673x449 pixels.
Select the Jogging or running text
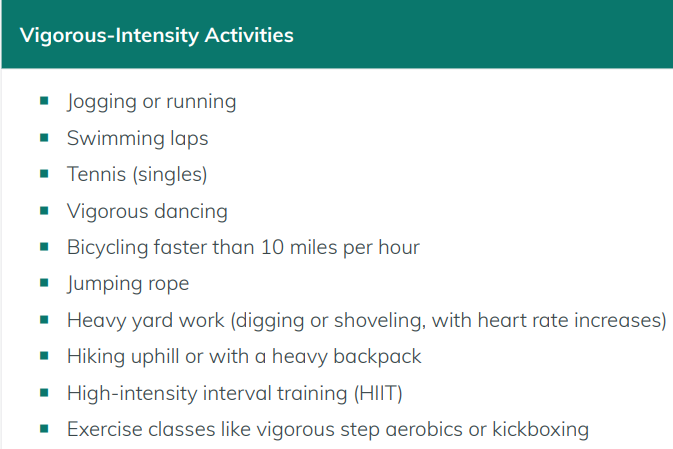pos(152,102)
